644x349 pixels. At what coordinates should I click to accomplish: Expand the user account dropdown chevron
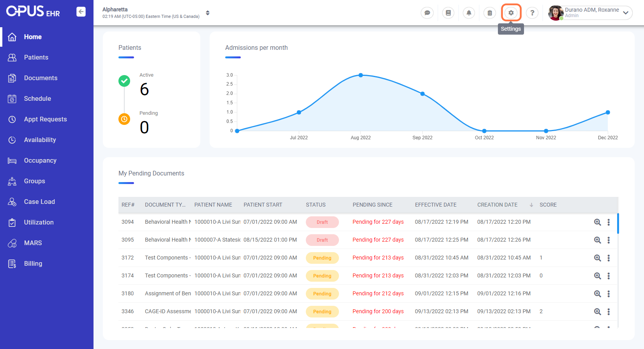(x=626, y=13)
